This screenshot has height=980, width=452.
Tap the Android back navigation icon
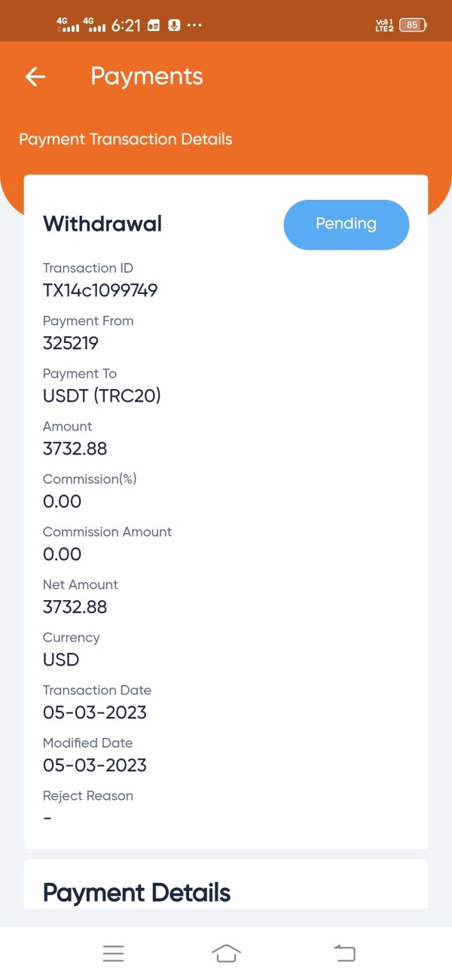click(x=344, y=953)
